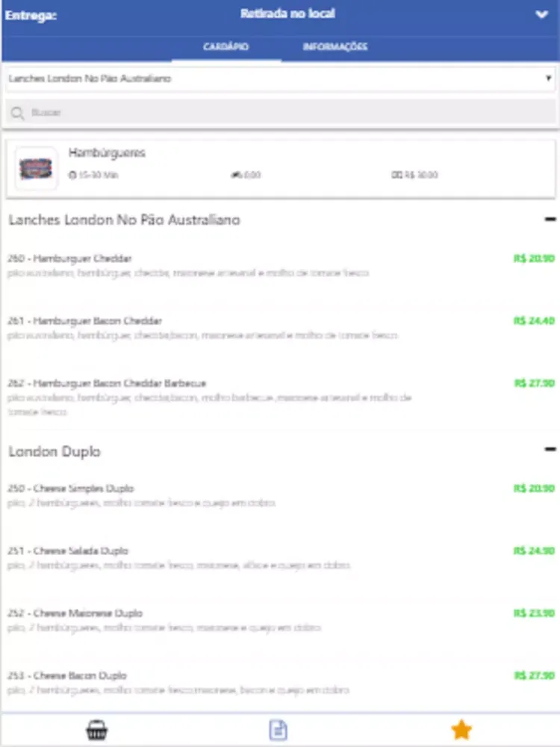This screenshot has width=560, height=747.
Task: Click the Hambúrgueres restaurant logo
Action: coord(36,169)
